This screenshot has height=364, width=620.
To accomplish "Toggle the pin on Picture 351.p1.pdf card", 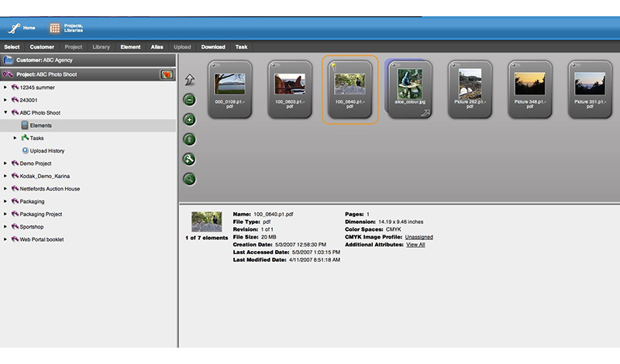I will pyautogui.click(x=576, y=65).
